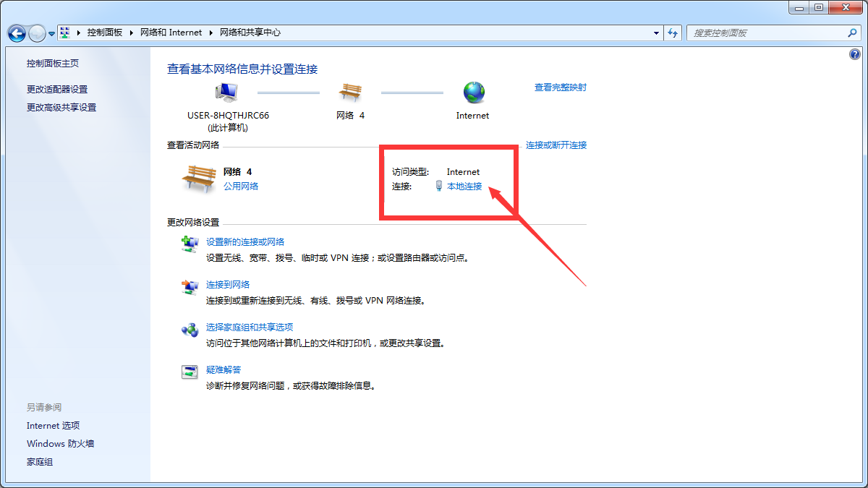Open 本地连接 connection link
This screenshot has width=868, height=488.
pyautogui.click(x=464, y=186)
